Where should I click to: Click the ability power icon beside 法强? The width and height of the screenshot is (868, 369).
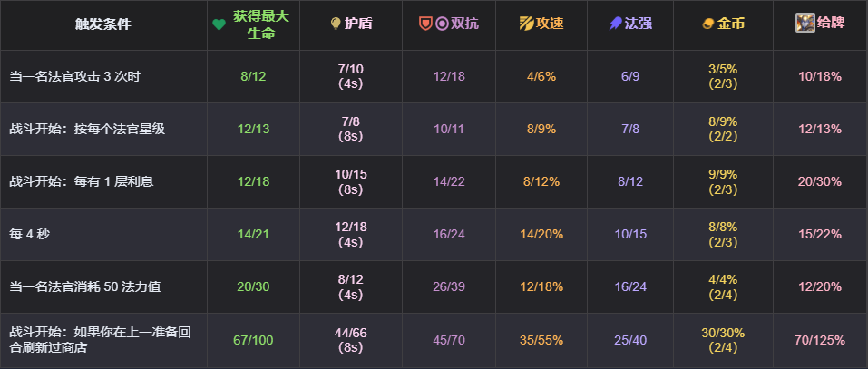615,24
